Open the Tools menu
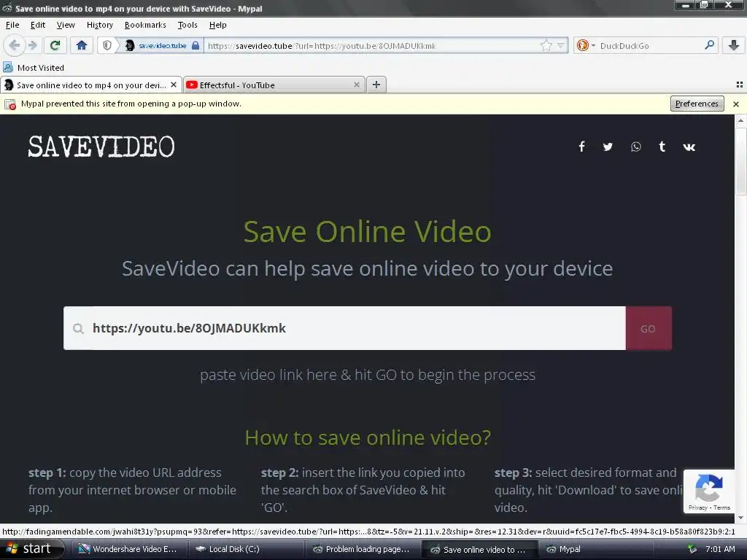 point(187,25)
